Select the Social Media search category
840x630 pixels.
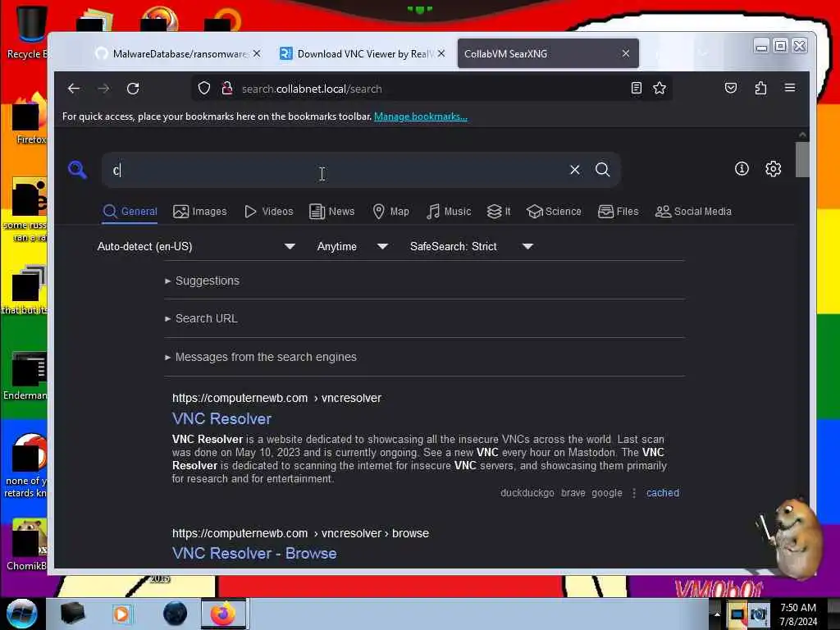tap(693, 212)
